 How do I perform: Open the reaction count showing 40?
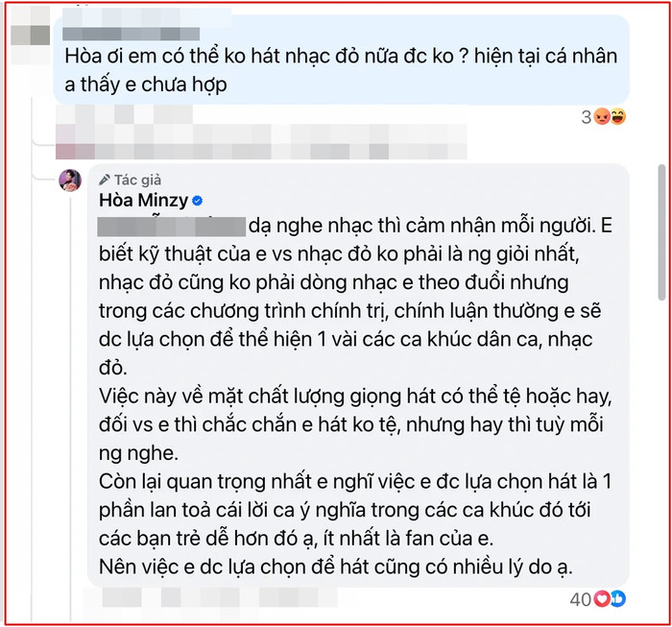point(581,599)
